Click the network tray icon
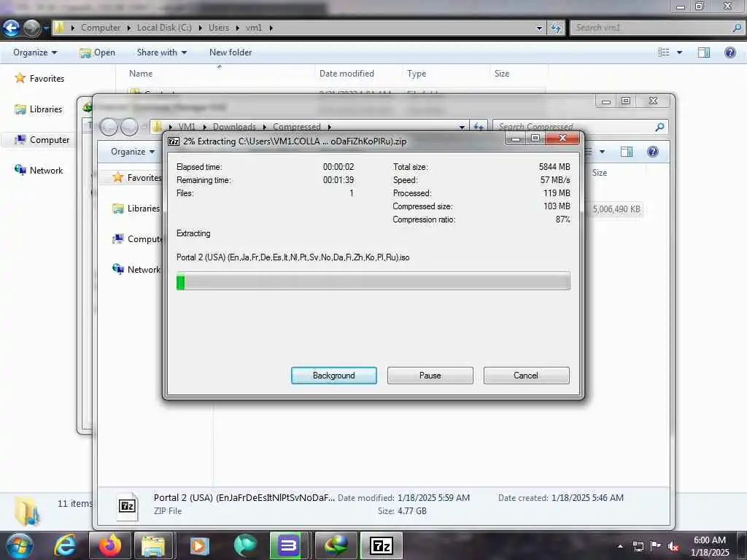The width and height of the screenshot is (747, 560). pyautogui.click(x=638, y=546)
